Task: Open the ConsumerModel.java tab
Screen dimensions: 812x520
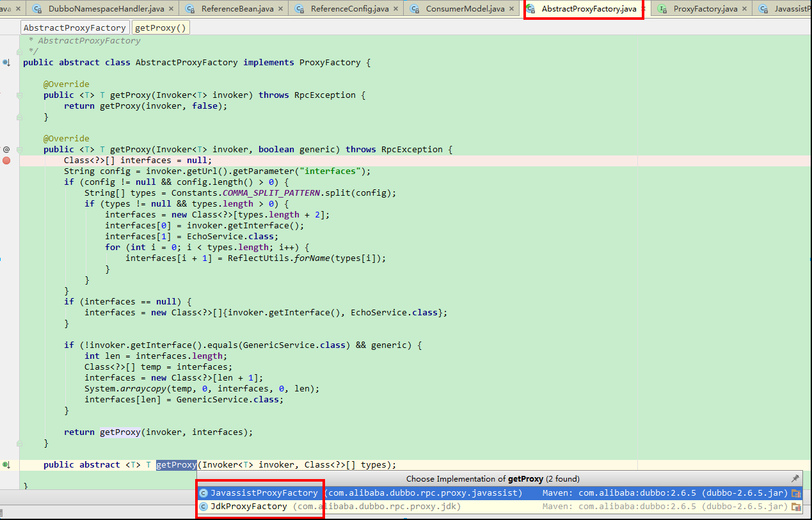Action: (465, 9)
